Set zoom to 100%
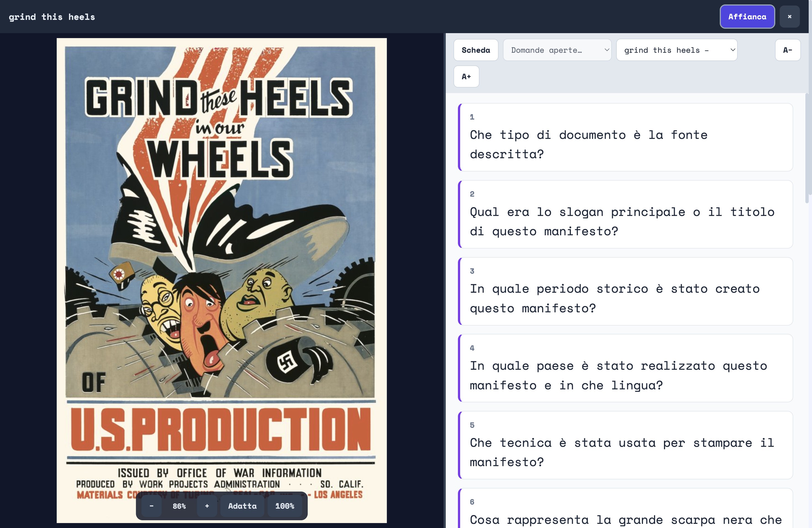 tap(284, 506)
